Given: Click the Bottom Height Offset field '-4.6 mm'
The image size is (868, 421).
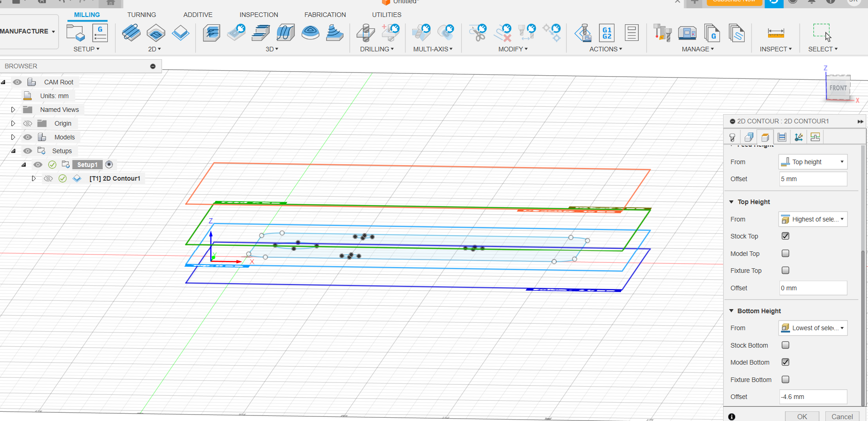Looking at the screenshot, I should [x=813, y=397].
